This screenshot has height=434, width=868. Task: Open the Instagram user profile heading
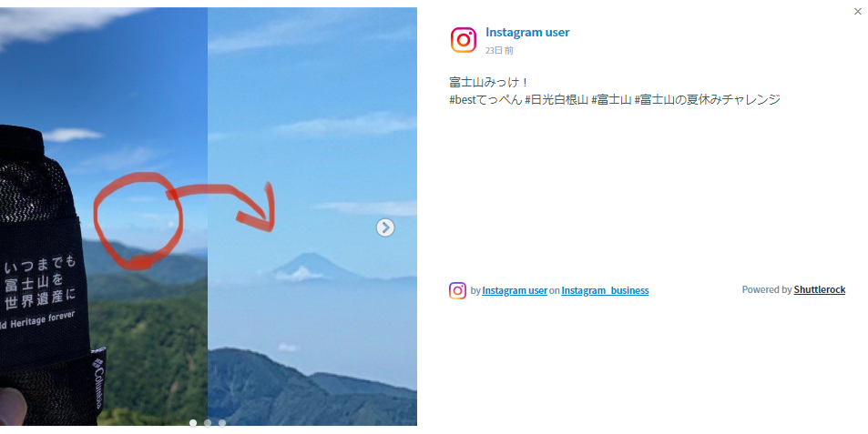click(527, 32)
